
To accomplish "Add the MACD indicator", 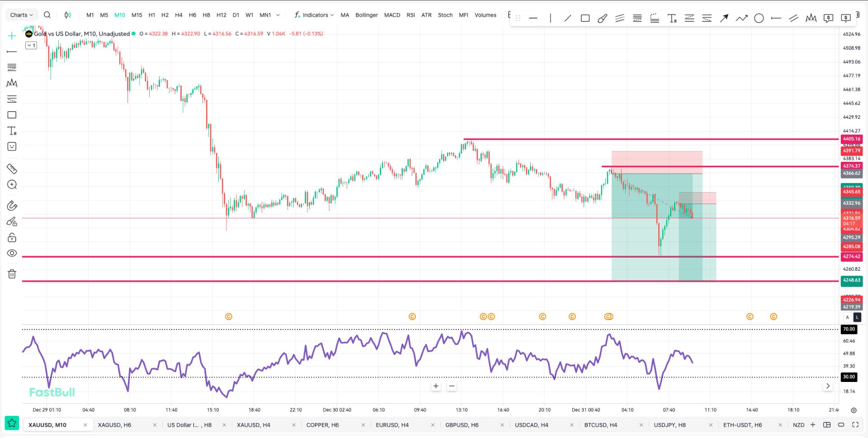I will click(392, 15).
